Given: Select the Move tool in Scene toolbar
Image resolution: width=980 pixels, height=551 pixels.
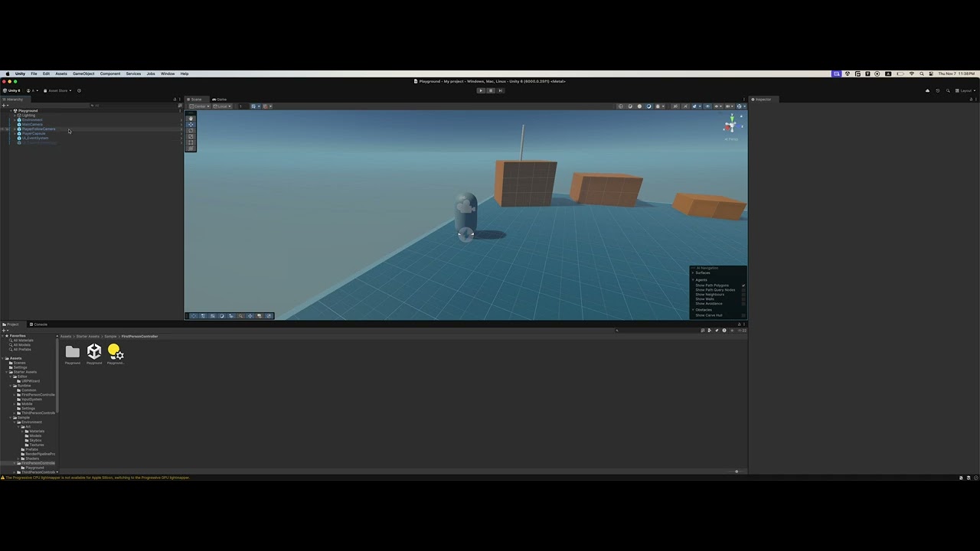Looking at the screenshot, I should click(191, 125).
